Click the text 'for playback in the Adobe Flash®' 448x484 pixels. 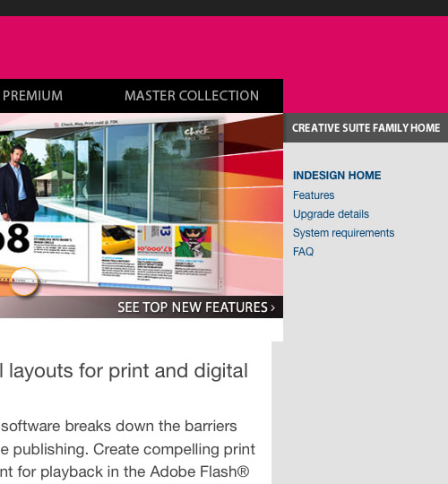pos(133,471)
